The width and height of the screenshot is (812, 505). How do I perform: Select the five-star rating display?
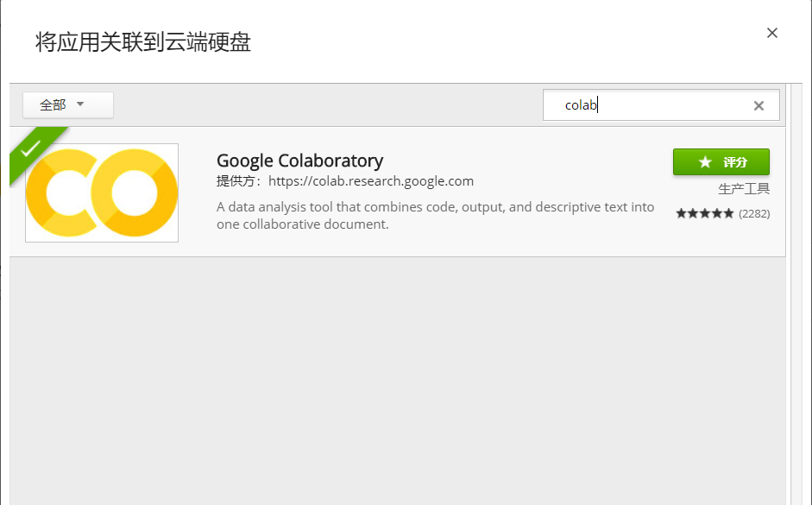coord(705,213)
